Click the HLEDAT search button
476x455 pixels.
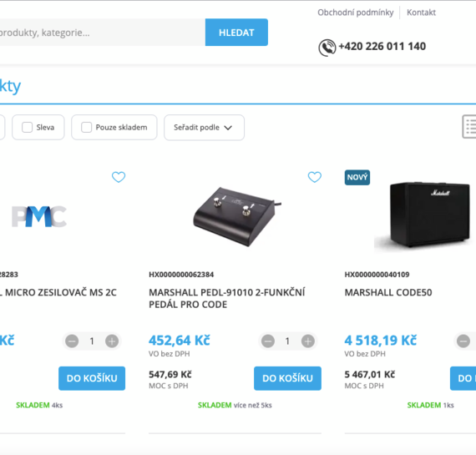(x=236, y=33)
